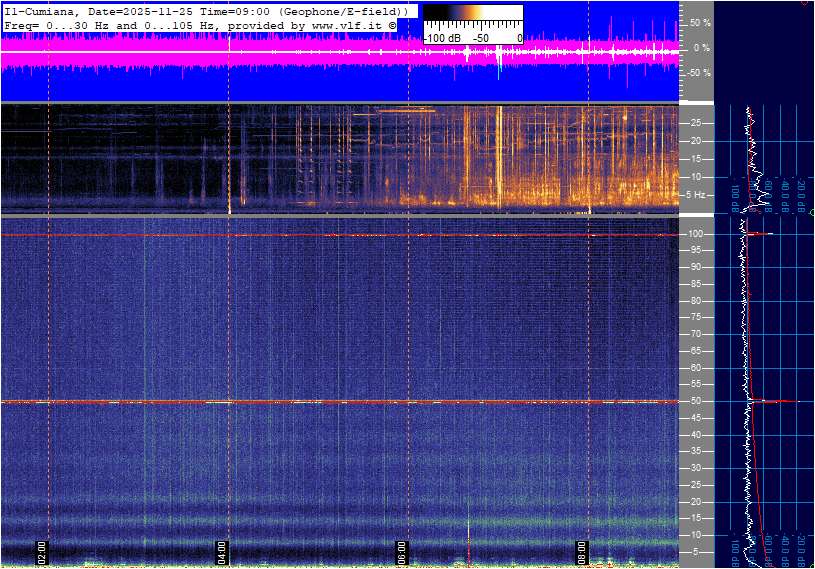815x569 pixels.
Task: Click the 0 % amplitude axis label
Action: [x=702, y=48]
